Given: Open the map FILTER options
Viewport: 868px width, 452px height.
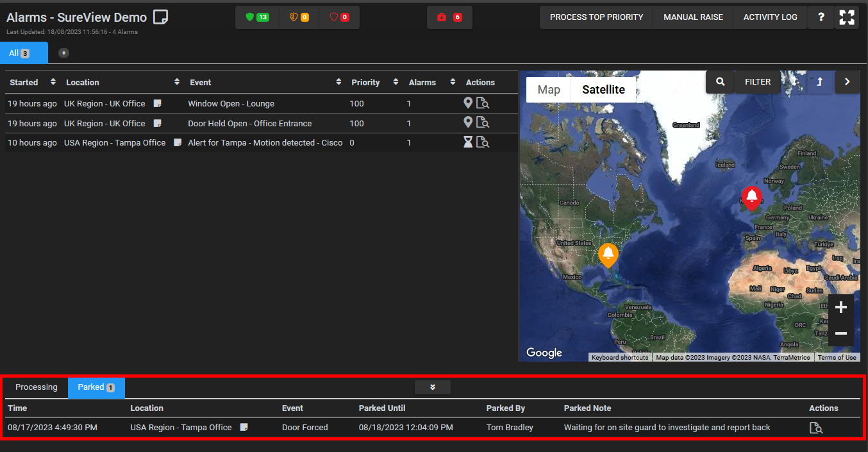Looking at the screenshot, I should (x=758, y=82).
